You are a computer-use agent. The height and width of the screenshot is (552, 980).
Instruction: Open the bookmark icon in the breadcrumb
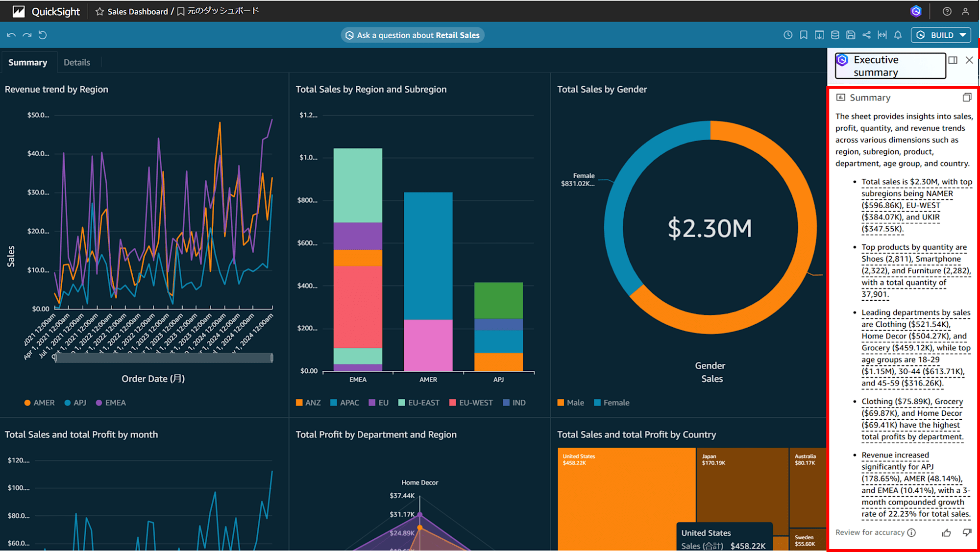tap(181, 11)
